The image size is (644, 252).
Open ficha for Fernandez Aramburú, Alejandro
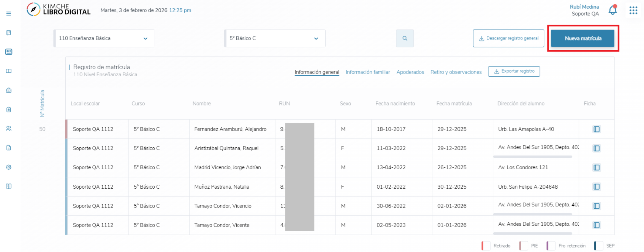point(597,129)
